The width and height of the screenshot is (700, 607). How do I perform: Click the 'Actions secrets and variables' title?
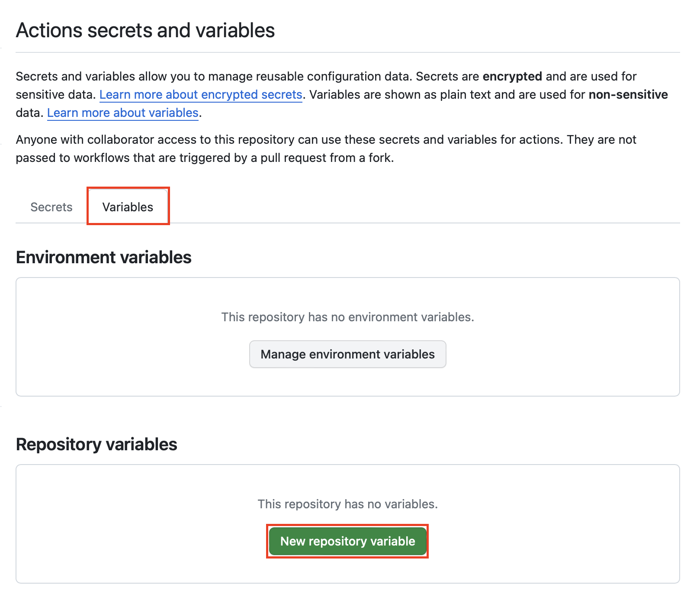145,30
